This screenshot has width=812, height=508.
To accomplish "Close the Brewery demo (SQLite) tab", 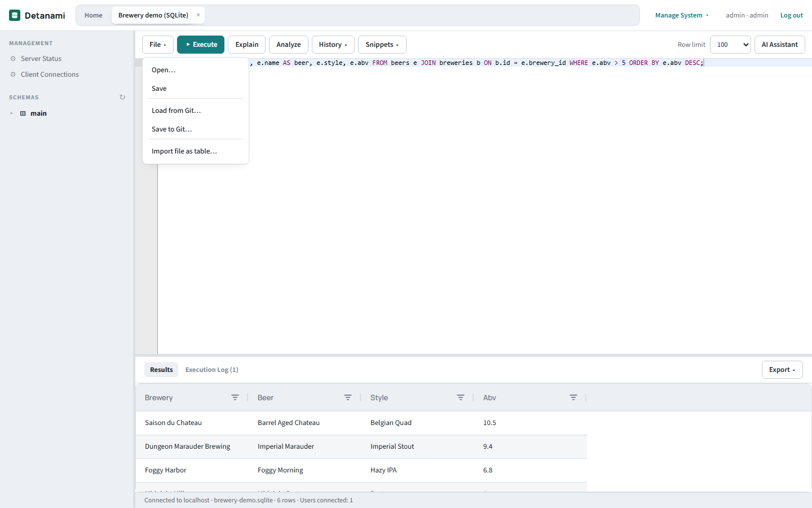I will pyautogui.click(x=198, y=15).
